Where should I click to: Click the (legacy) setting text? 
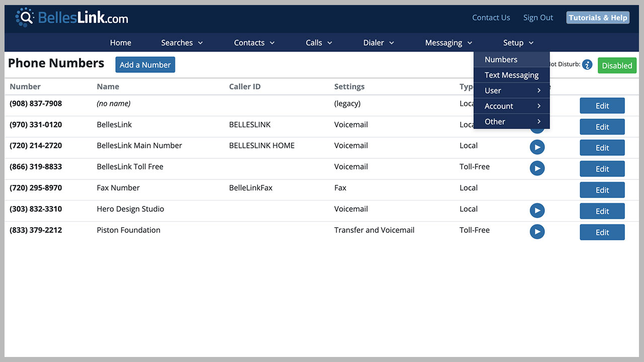pos(347,104)
